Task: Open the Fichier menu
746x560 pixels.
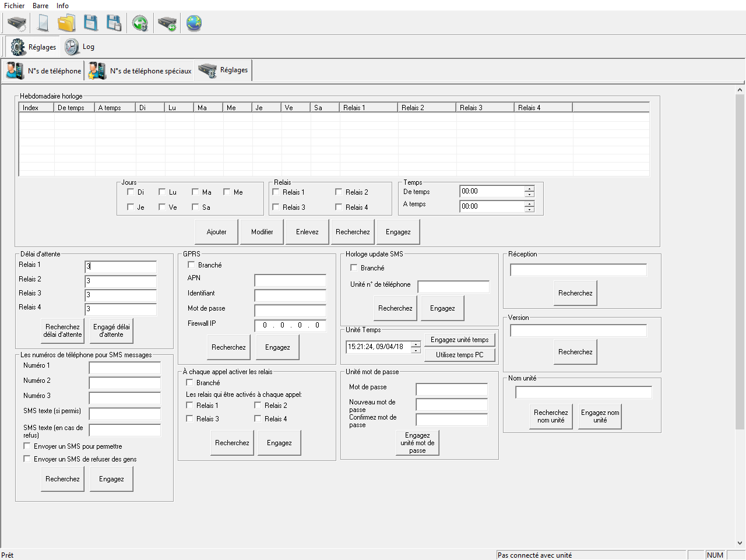Action: (15, 6)
